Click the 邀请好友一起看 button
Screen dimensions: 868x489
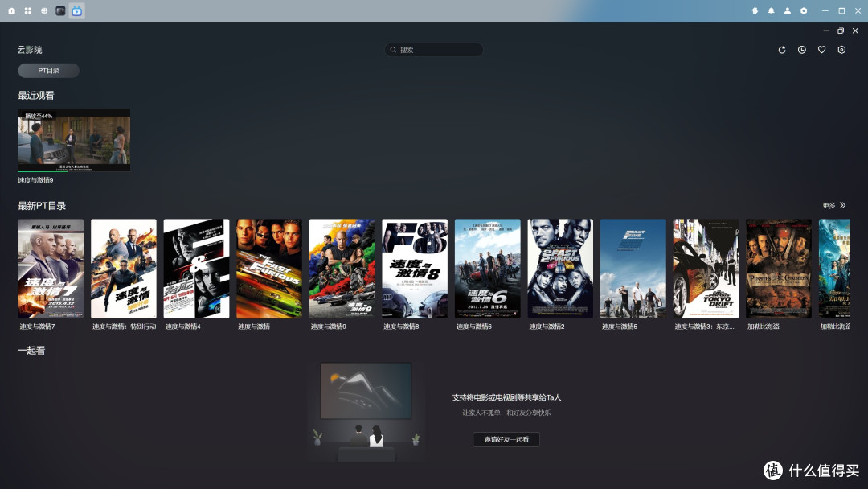(506, 439)
